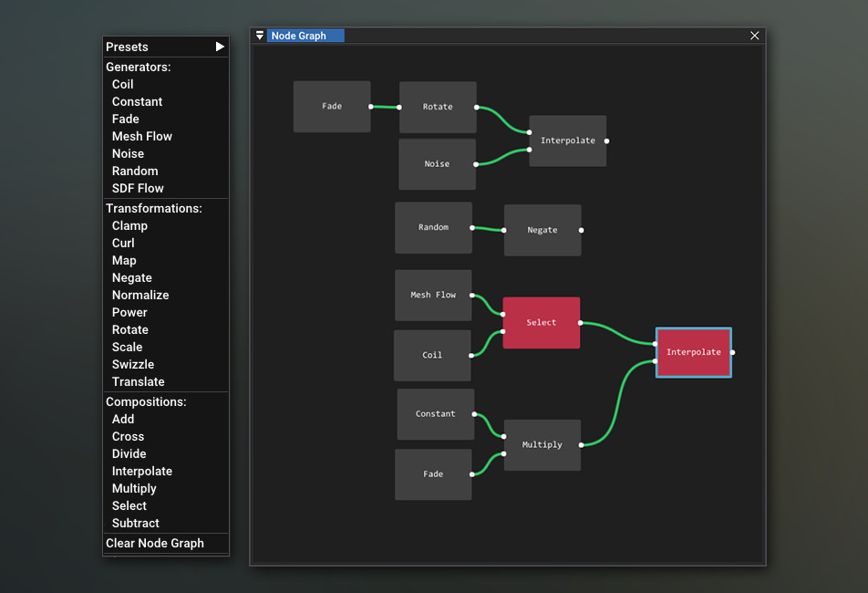Select the Rotate node in graph

(x=438, y=107)
